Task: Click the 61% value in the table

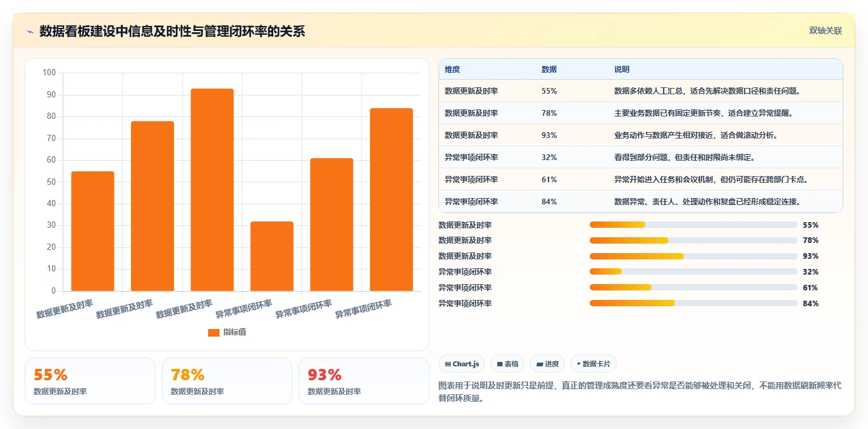Action: click(549, 180)
